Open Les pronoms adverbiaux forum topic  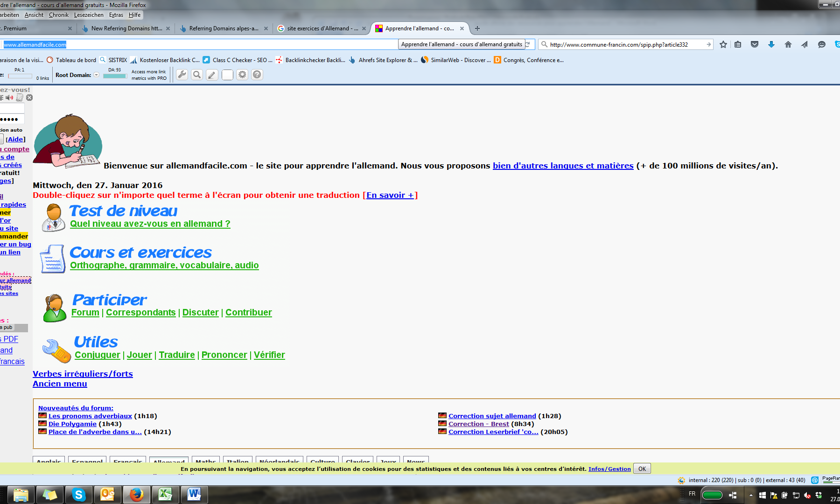90,416
